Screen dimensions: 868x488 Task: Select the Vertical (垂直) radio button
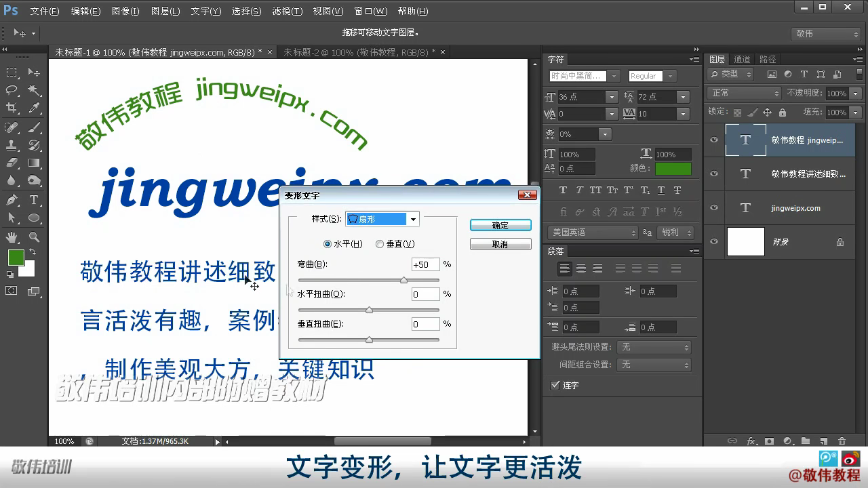380,244
